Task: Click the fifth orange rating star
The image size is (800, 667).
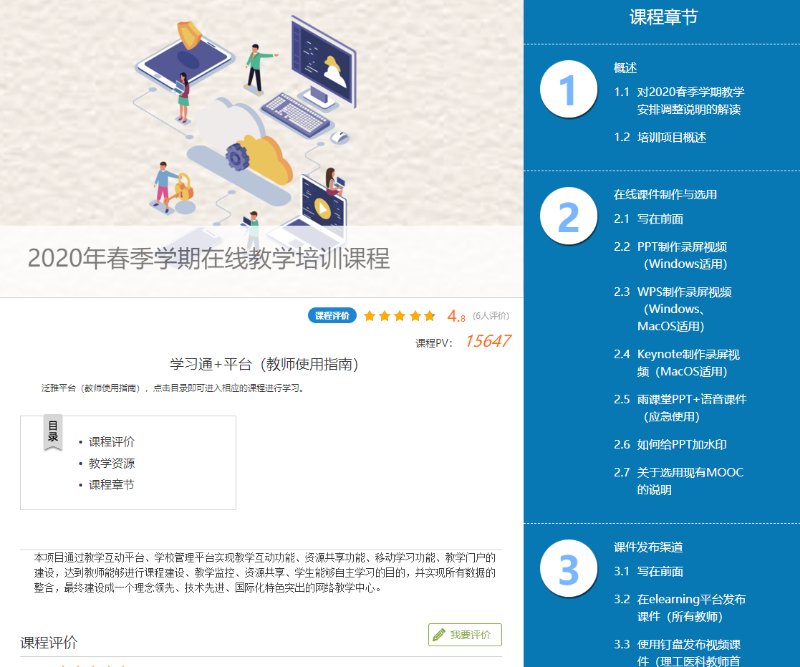Action: (x=430, y=316)
